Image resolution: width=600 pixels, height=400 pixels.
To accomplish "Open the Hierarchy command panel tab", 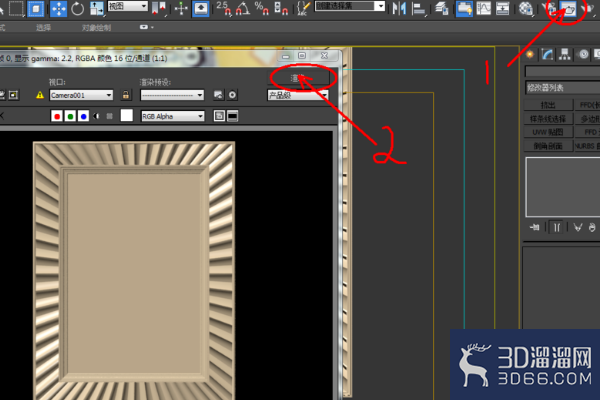I will (x=564, y=55).
